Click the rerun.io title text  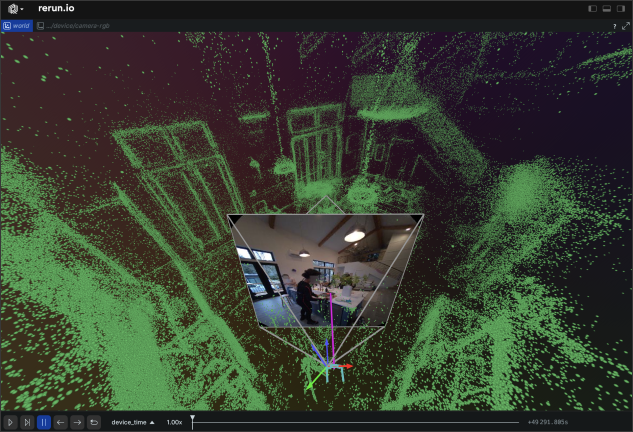click(56, 8)
